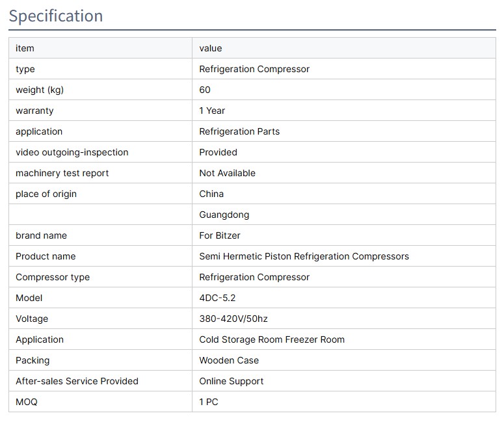
Task: Click the MOQ value '1 PC'
Action: coord(209,402)
